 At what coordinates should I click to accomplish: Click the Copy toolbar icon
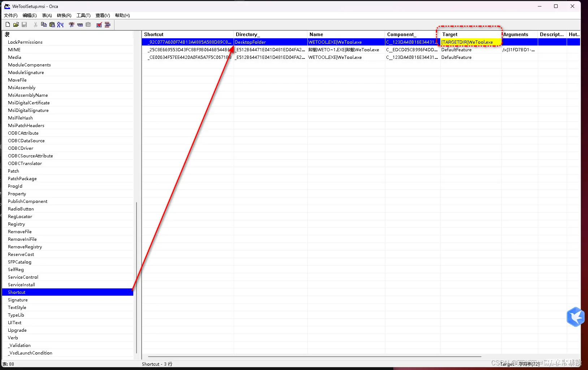coord(44,25)
